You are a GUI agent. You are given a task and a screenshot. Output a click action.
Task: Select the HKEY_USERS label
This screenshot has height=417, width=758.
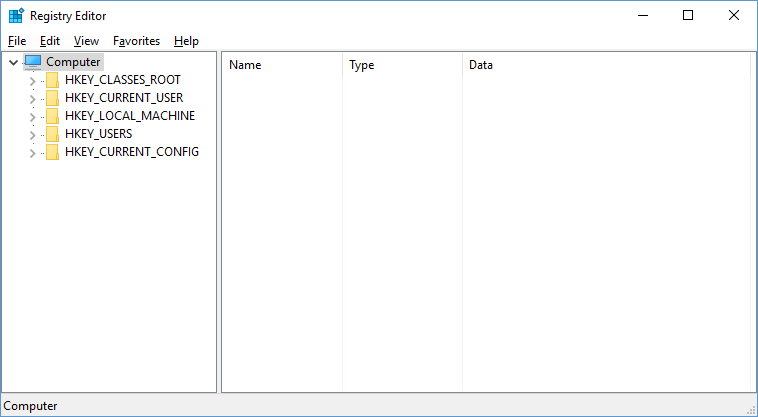pyautogui.click(x=99, y=134)
